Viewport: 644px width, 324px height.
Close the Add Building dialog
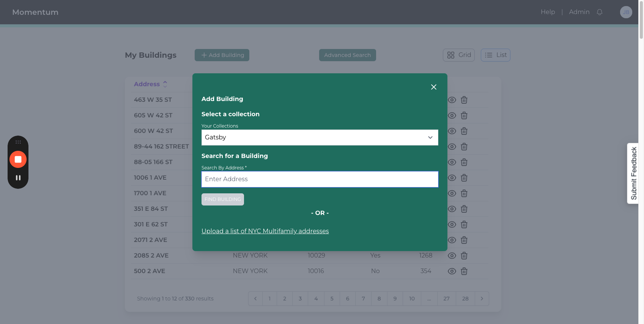tap(434, 87)
